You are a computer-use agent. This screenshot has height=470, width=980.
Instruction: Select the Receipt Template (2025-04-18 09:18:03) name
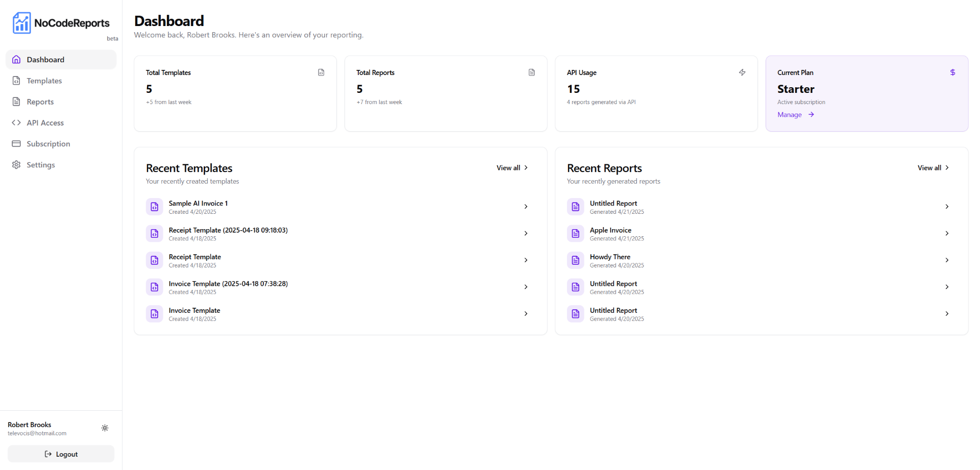[x=228, y=230]
